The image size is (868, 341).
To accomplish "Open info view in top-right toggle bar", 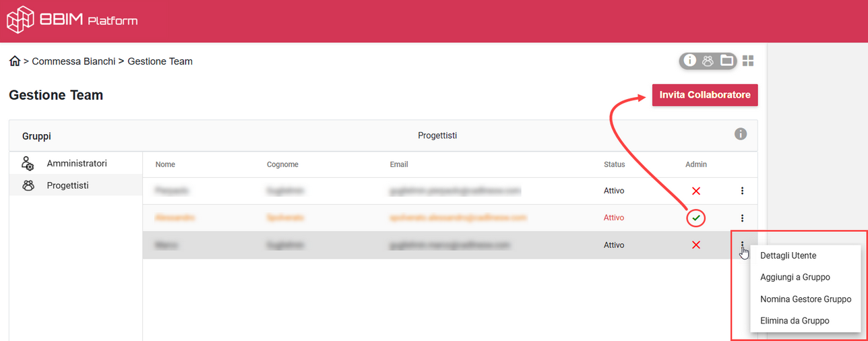I will click(689, 61).
